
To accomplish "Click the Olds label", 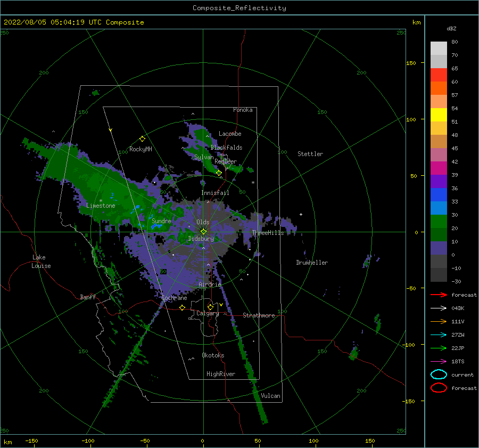I will [x=203, y=222].
